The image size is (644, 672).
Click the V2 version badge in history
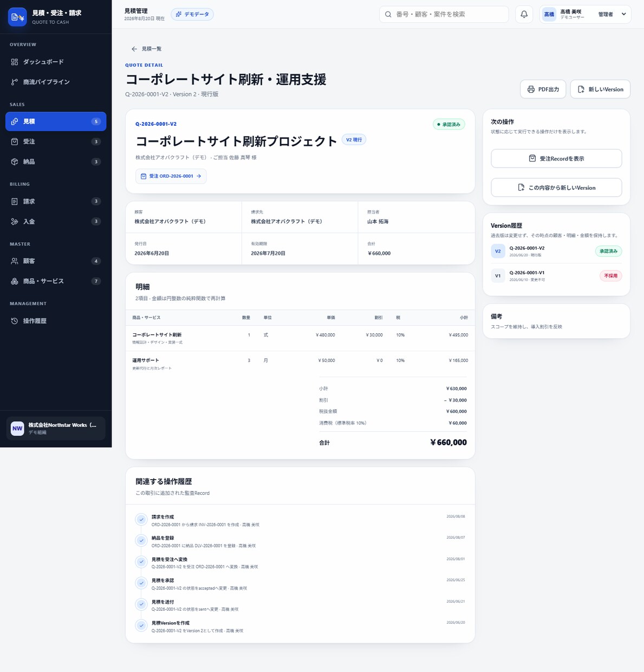(x=498, y=251)
